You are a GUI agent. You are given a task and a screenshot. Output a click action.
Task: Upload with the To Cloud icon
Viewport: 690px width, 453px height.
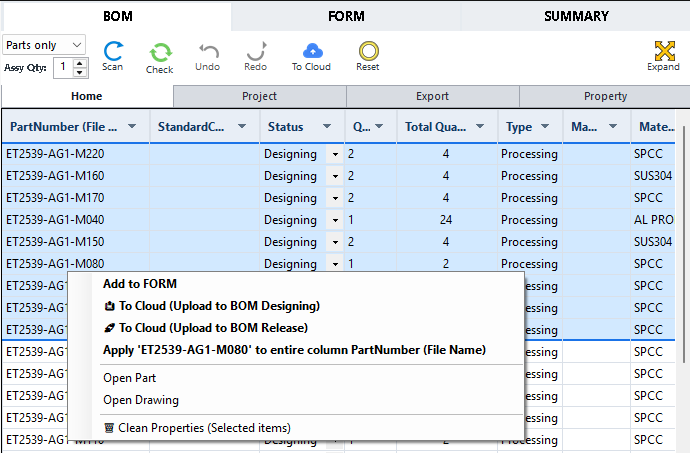click(x=312, y=51)
